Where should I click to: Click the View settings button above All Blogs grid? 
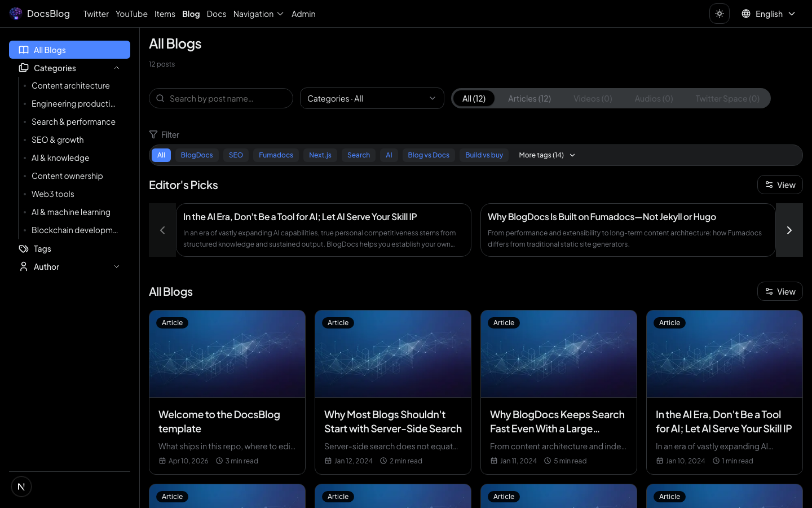(x=780, y=291)
